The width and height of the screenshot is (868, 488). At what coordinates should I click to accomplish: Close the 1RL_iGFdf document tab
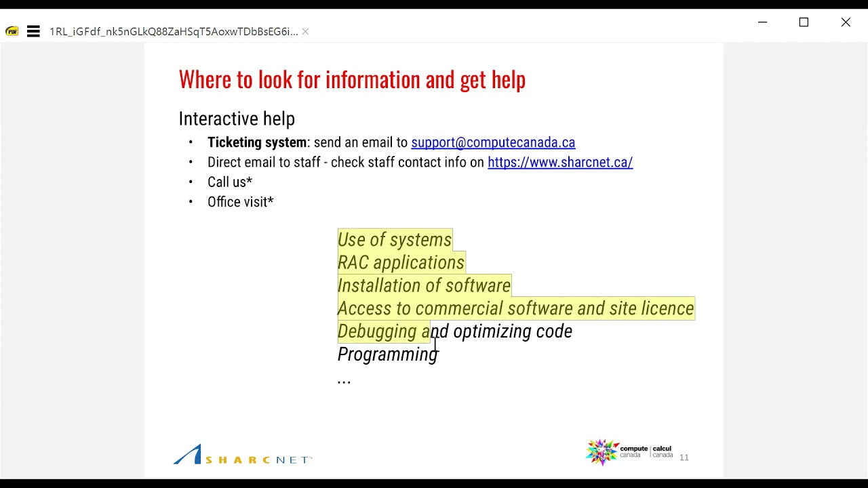pyautogui.click(x=305, y=31)
